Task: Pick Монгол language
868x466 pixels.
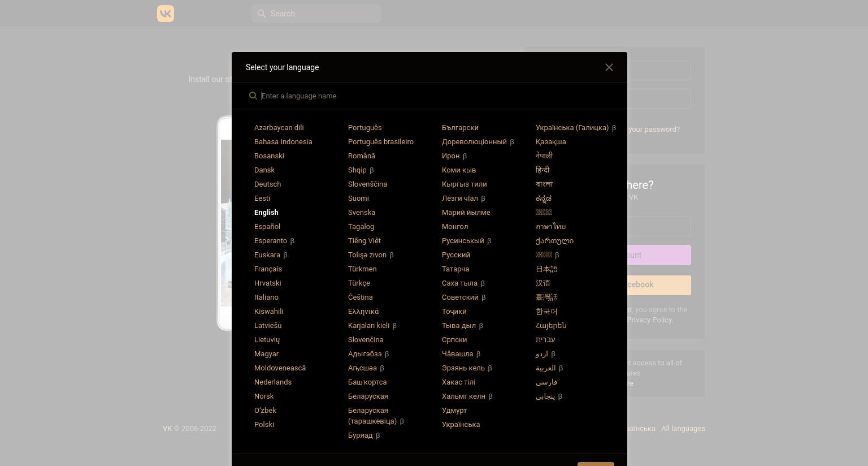Action: pyautogui.click(x=455, y=227)
